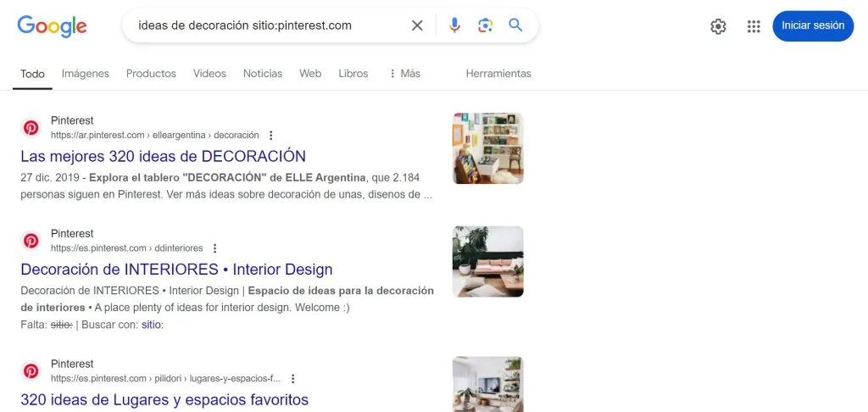Screen dimensions: 868x412
Task: Click the Google logo
Action: pos(52,26)
